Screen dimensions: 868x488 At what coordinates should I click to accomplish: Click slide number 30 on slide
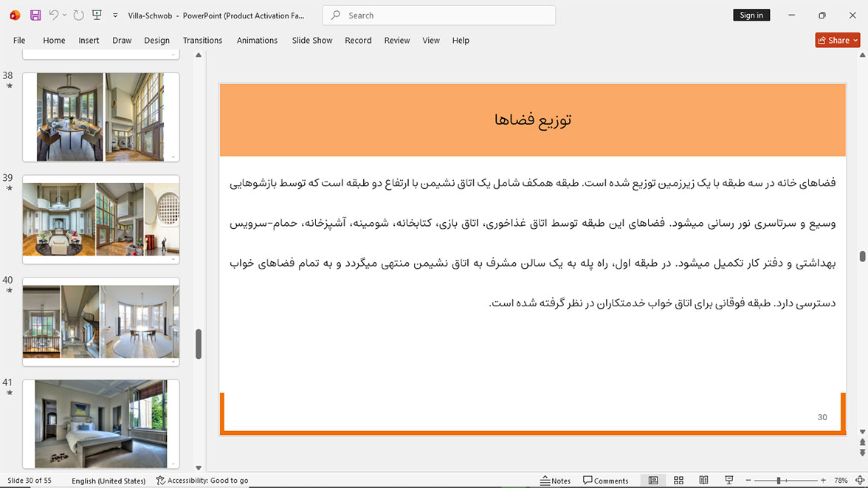coord(822,417)
